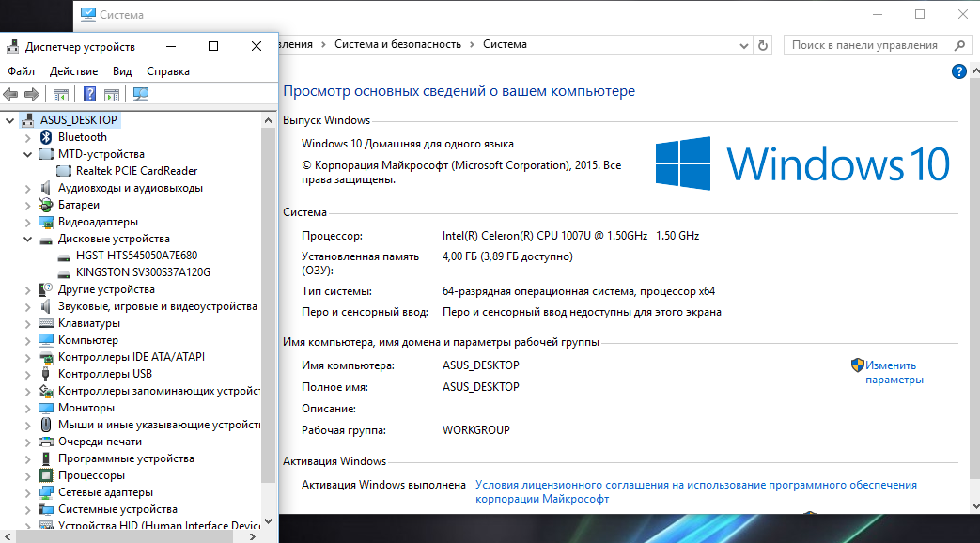The height and width of the screenshot is (543, 980).
Task: Click Device Manager vertical scrollbar up arrow
Action: (268, 120)
